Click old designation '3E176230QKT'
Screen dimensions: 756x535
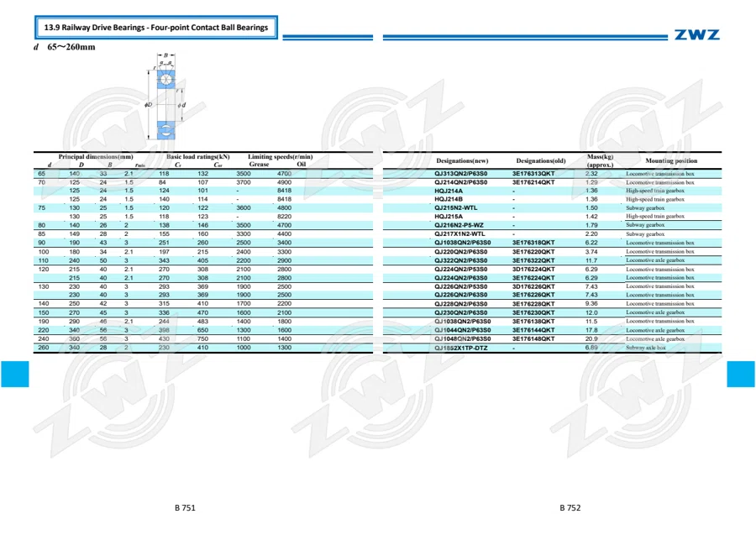(533, 312)
